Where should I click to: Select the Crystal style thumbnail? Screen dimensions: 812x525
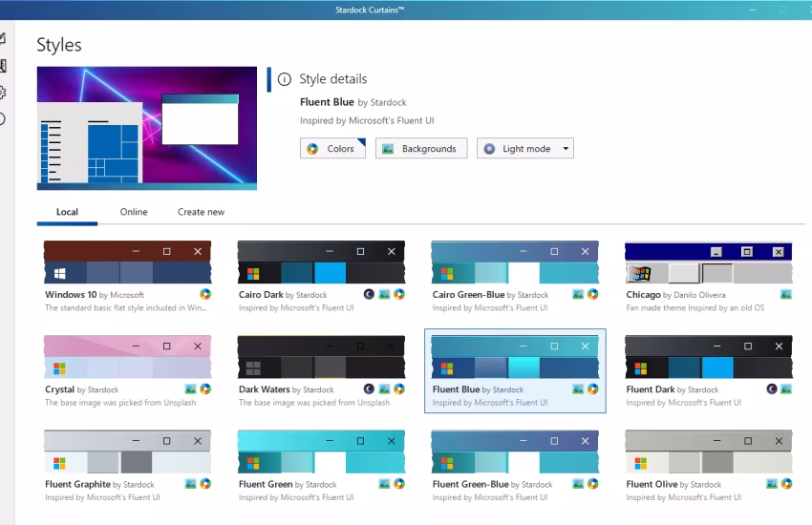[127, 356]
